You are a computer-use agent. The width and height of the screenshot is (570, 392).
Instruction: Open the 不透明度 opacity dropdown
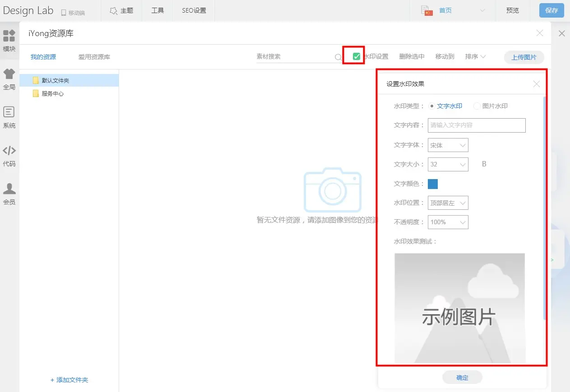[448, 222]
